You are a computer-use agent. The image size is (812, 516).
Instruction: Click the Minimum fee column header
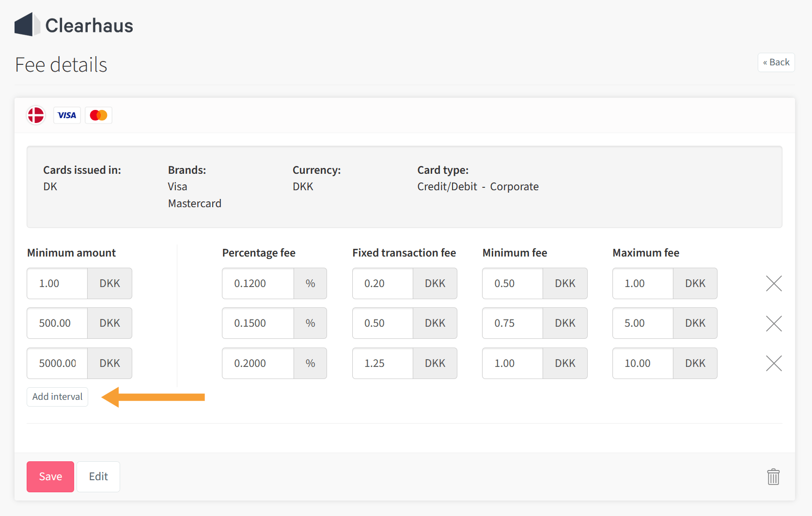515,253
